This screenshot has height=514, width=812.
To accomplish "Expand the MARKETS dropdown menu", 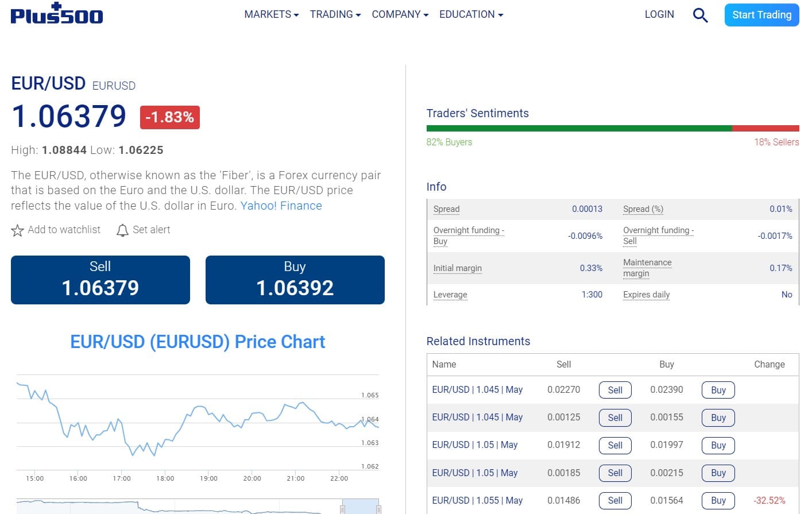I will (x=272, y=14).
